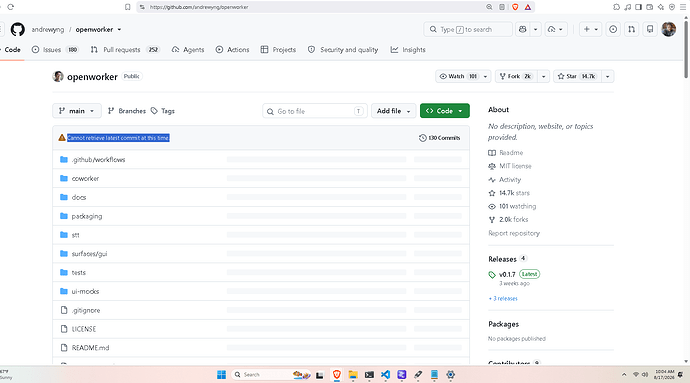
Task: Open the Create new plus menu
Action: pos(590,29)
